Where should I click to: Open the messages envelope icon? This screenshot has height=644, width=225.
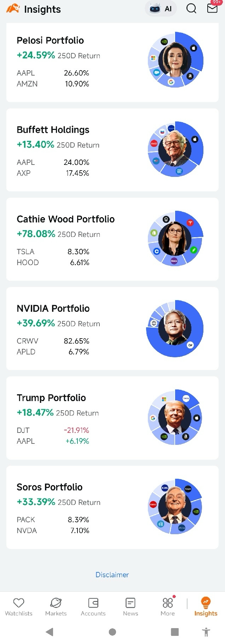(x=212, y=8)
